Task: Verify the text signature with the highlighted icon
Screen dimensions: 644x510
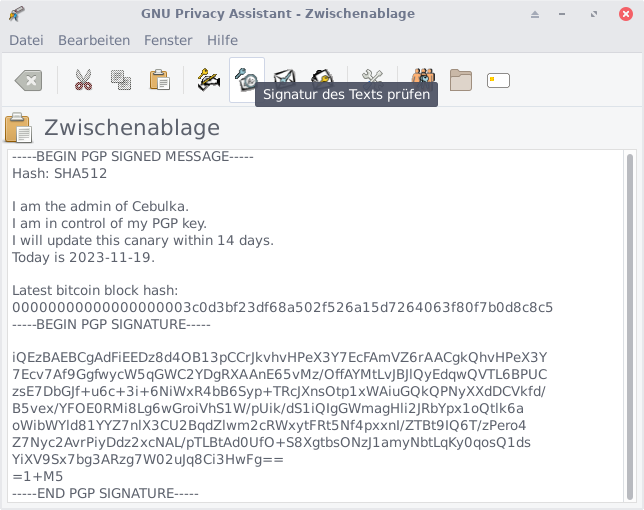Action: click(x=247, y=81)
